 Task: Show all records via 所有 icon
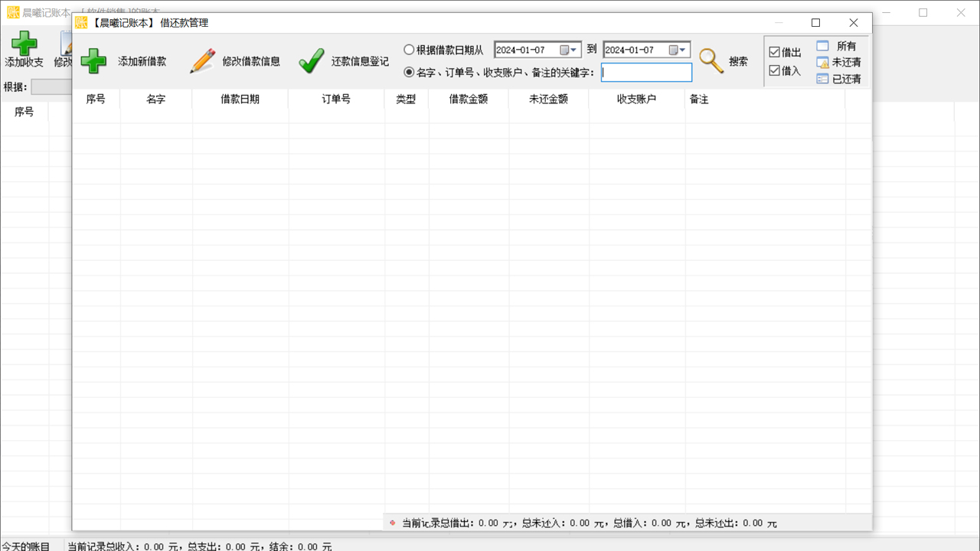click(x=823, y=46)
